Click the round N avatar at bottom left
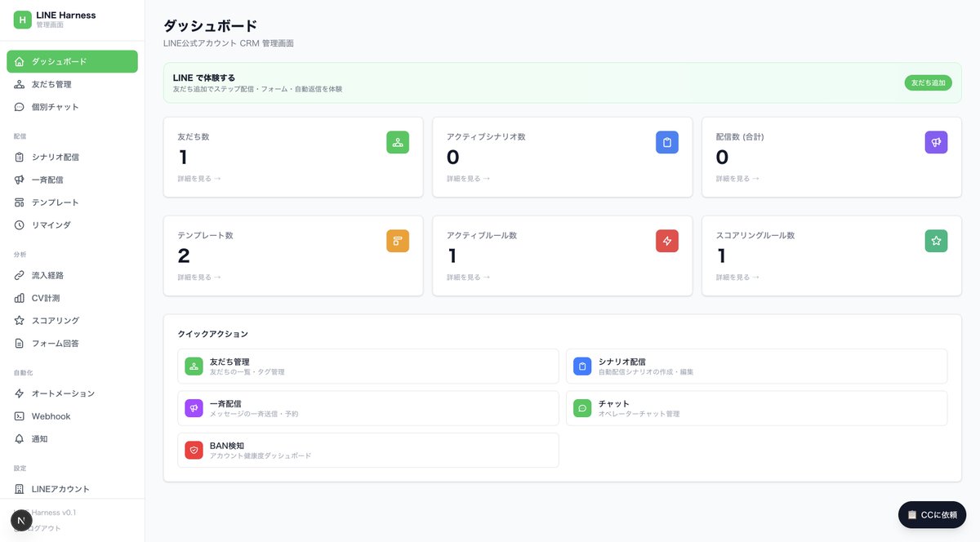Viewport: 980px width, 542px height. pyautogui.click(x=21, y=520)
